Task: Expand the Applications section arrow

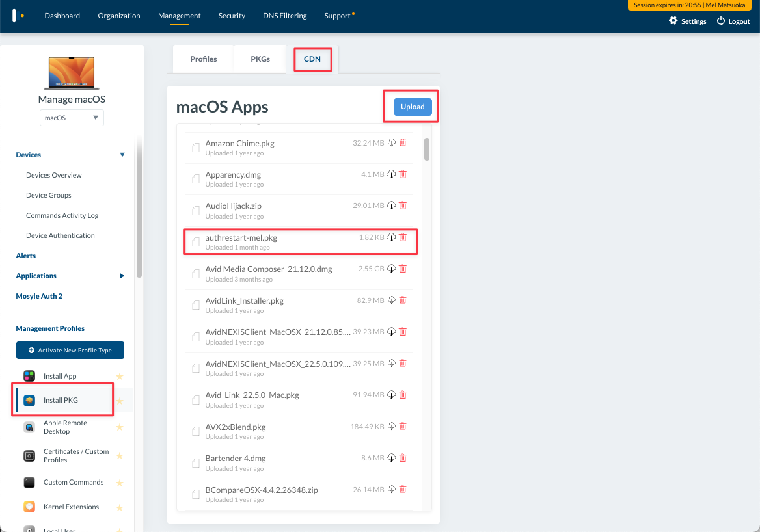Action: 122,276
